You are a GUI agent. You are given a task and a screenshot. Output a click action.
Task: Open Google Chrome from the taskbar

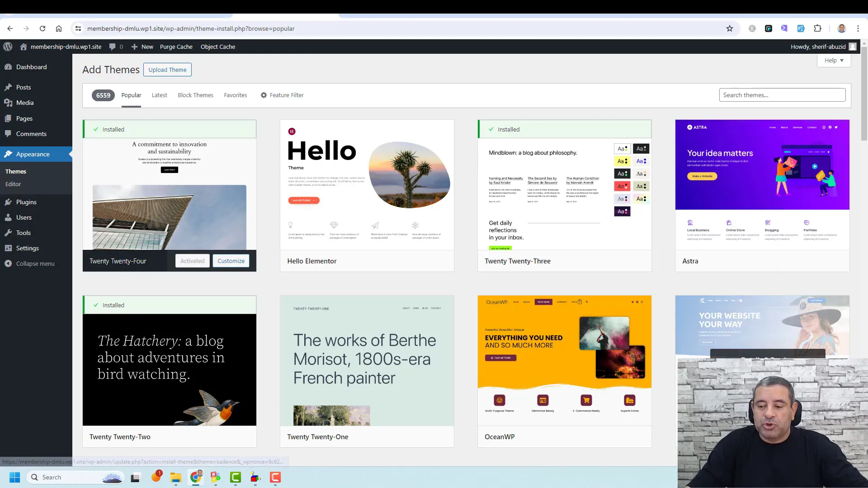(196, 477)
